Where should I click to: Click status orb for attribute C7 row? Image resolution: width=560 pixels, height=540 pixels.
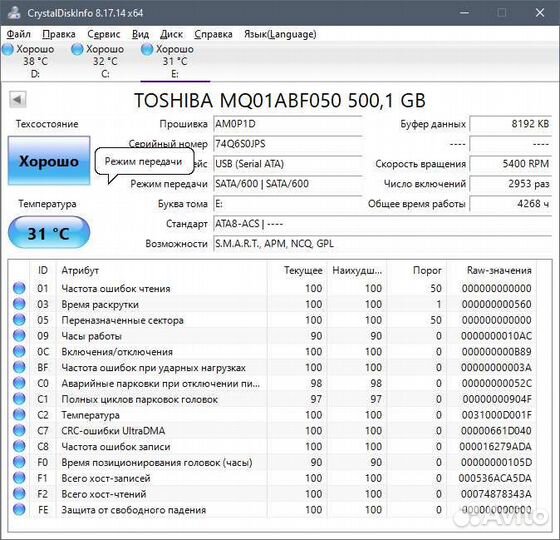pyautogui.click(x=19, y=430)
